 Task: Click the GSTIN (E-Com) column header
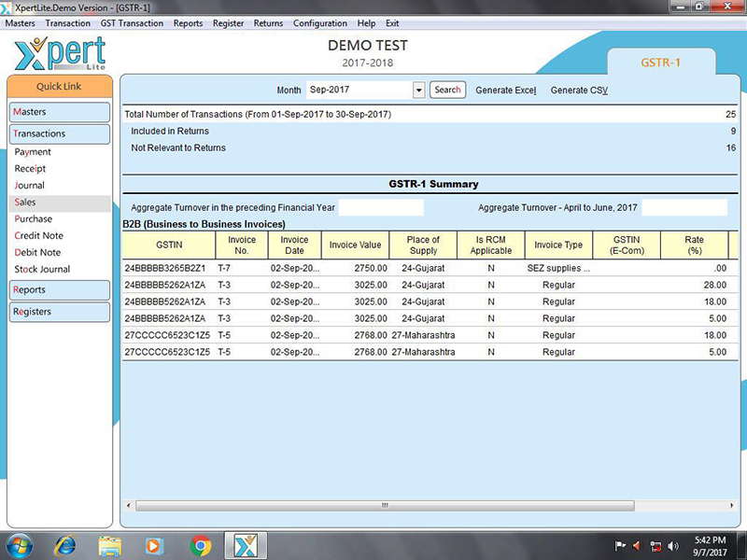pyautogui.click(x=627, y=245)
